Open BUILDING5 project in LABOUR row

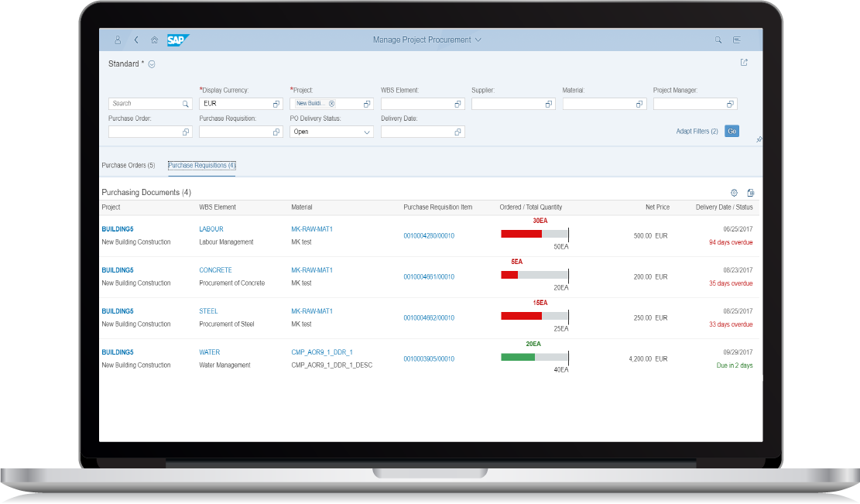(x=118, y=229)
